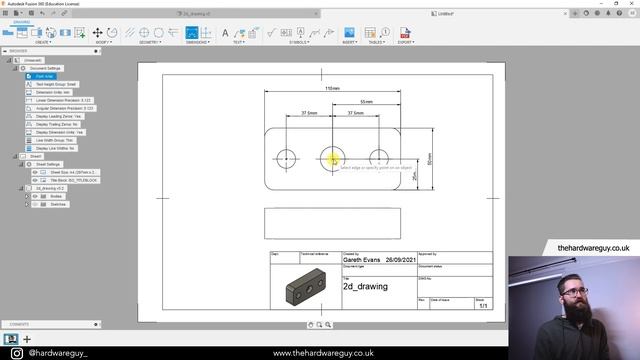Open the SYMBOLS dropdown menu
This screenshot has height=360, width=640.
tap(299, 42)
